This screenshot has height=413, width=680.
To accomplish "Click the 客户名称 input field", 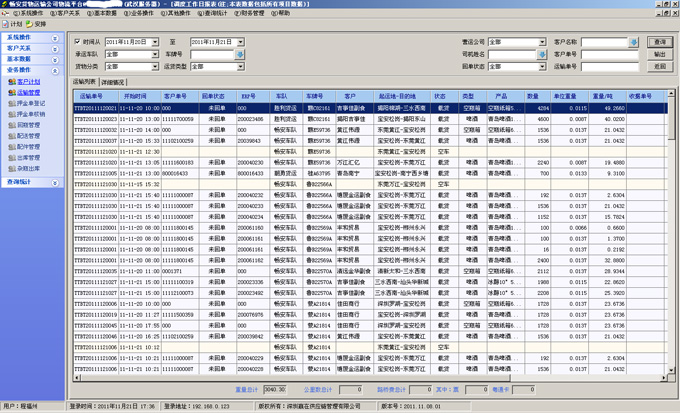I will [605, 42].
